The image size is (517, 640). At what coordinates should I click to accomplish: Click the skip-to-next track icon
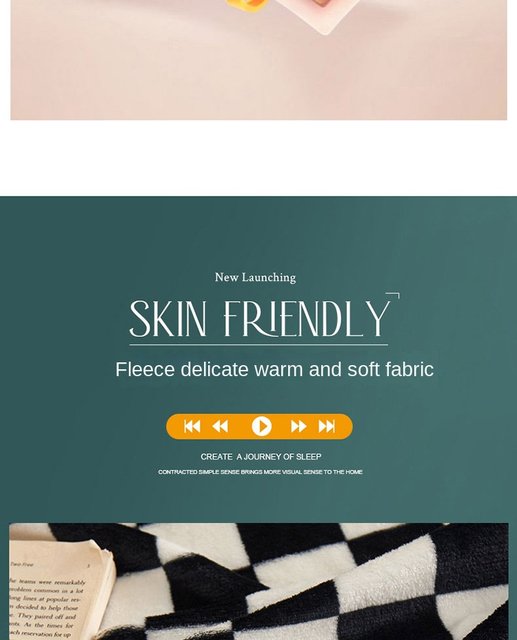(326, 427)
